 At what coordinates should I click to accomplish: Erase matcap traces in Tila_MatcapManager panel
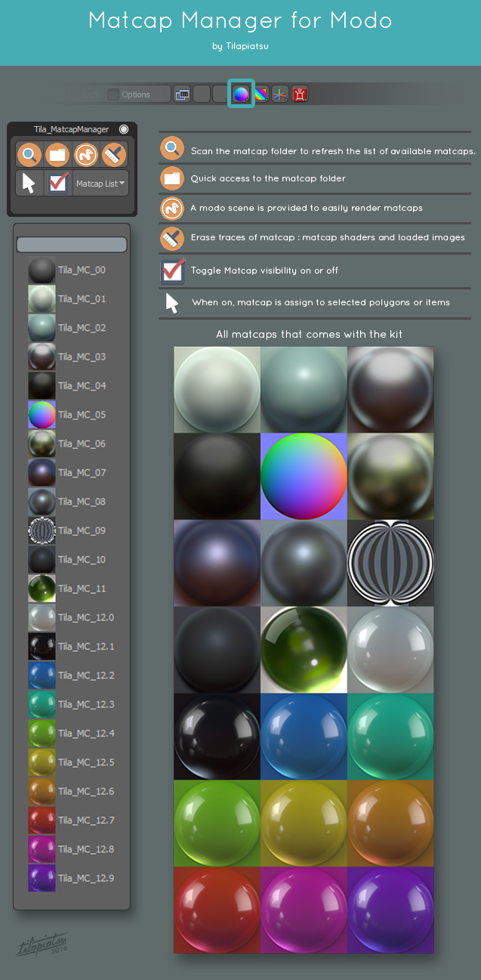point(114,156)
